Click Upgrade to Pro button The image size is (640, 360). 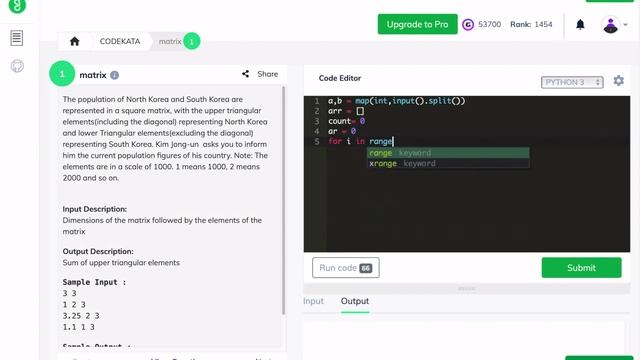[x=418, y=24]
